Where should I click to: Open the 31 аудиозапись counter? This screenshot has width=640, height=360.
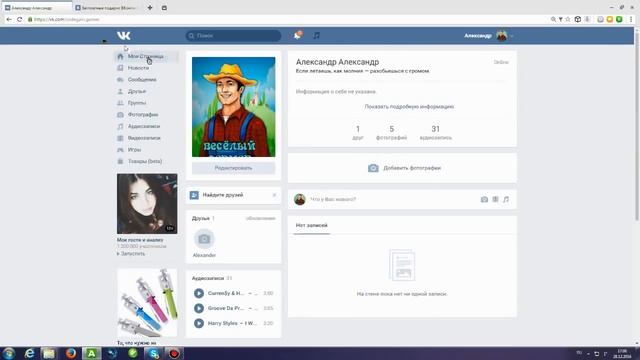tap(436, 133)
